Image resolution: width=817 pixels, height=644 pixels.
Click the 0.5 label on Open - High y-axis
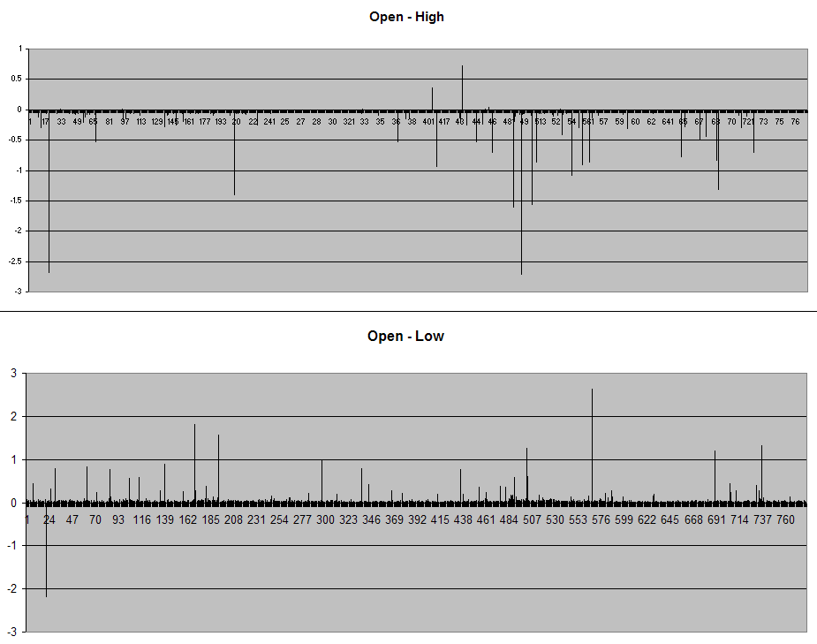point(16,79)
